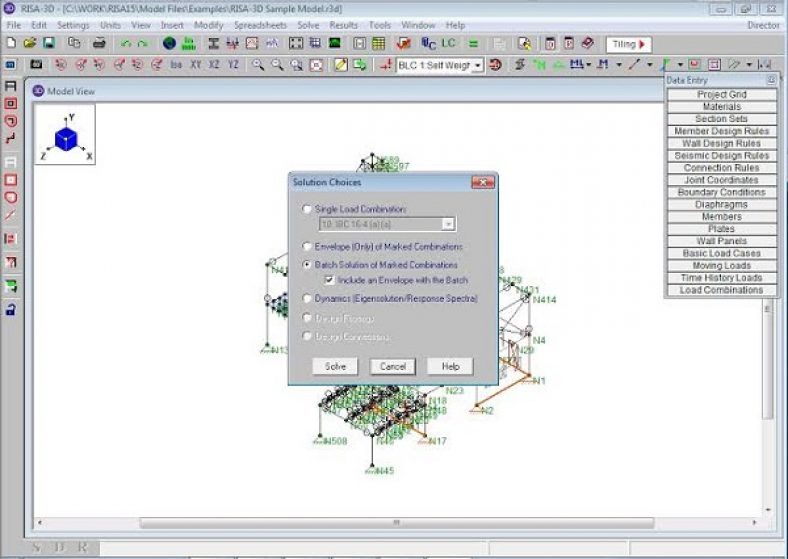This screenshot has height=559, width=788.
Task: Click the Model View horizontal scrollbar
Action: click(x=397, y=523)
